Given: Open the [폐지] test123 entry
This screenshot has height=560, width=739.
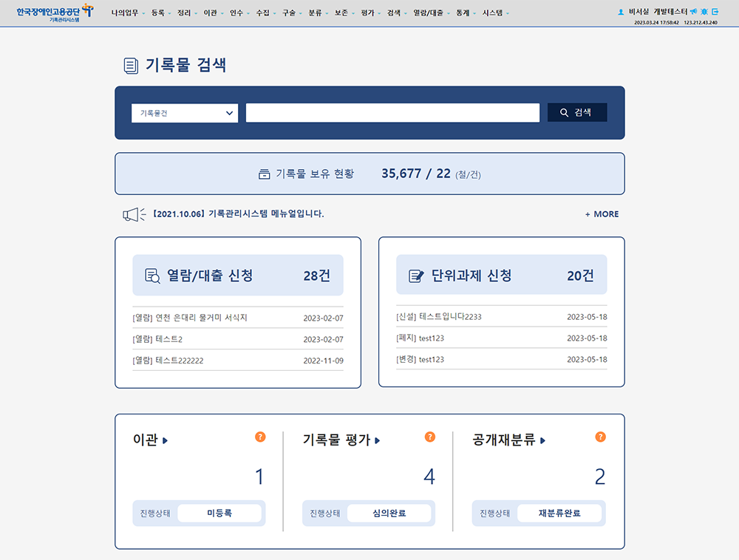Looking at the screenshot, I should pyautogui.click(x=502, y=338).
